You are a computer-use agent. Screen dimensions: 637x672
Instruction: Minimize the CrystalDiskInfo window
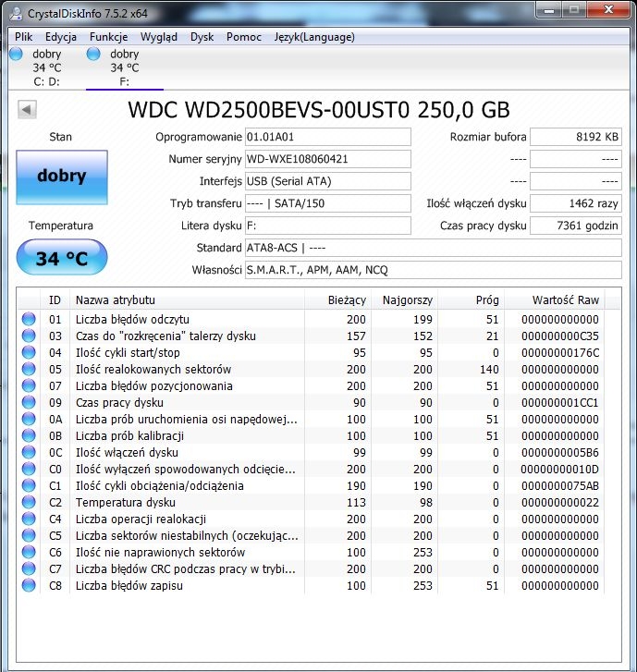point(548,10)
